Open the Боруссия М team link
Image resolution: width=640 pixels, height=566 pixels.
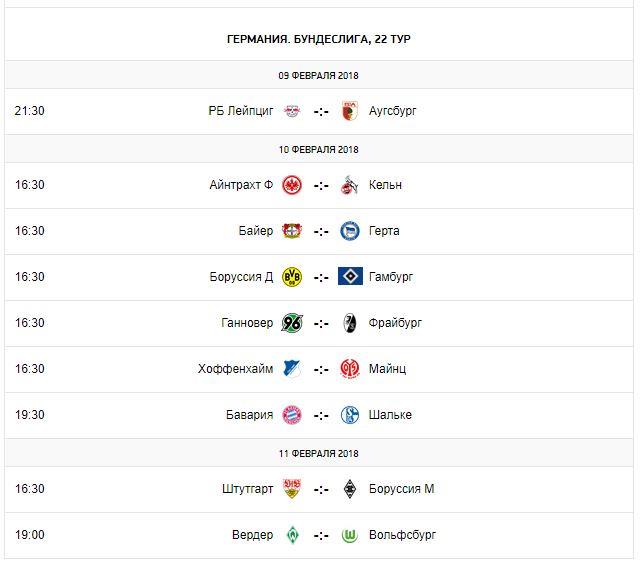pos(401,489)
